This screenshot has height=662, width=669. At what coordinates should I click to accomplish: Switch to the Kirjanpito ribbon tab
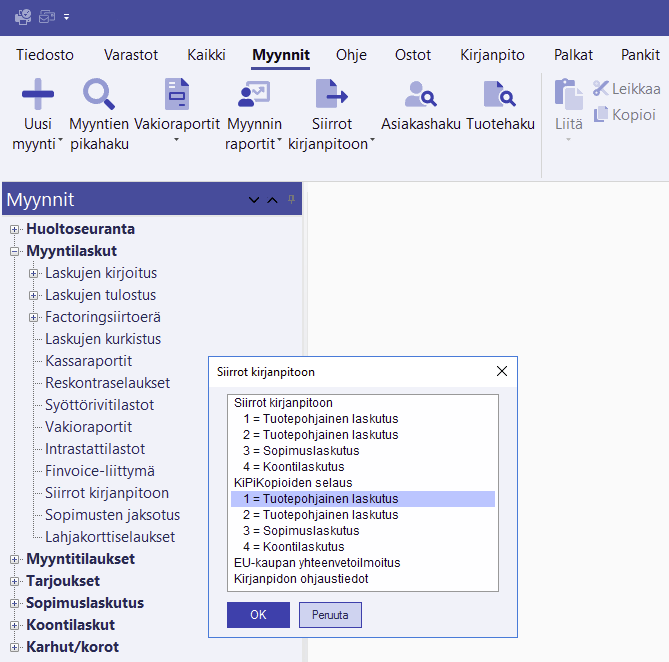pos(492,55)
